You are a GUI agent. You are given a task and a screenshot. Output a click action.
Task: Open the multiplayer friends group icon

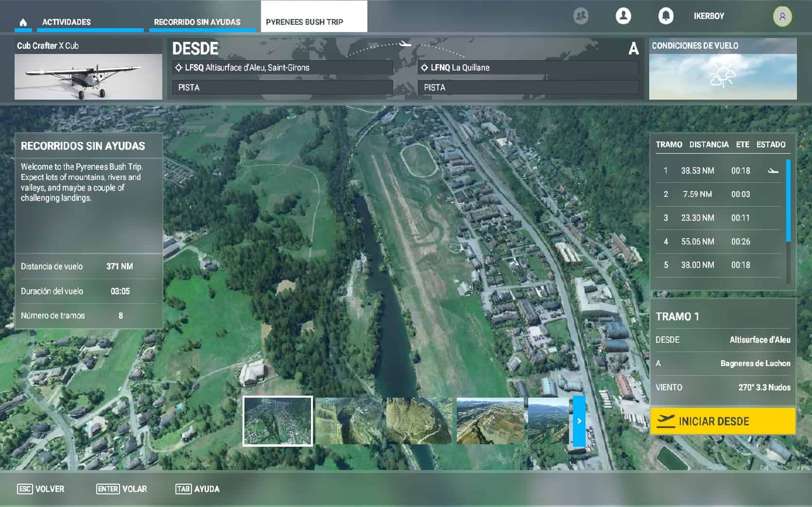click(580, 16)
